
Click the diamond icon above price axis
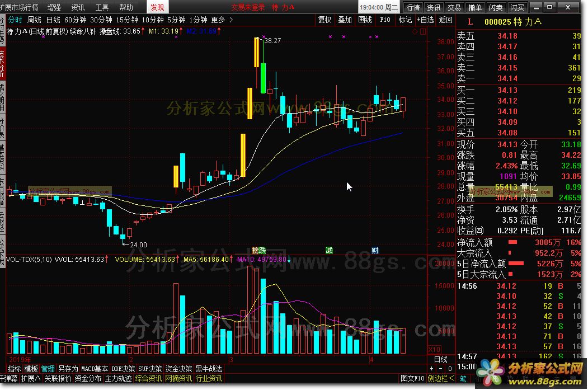tap(415, 32)
